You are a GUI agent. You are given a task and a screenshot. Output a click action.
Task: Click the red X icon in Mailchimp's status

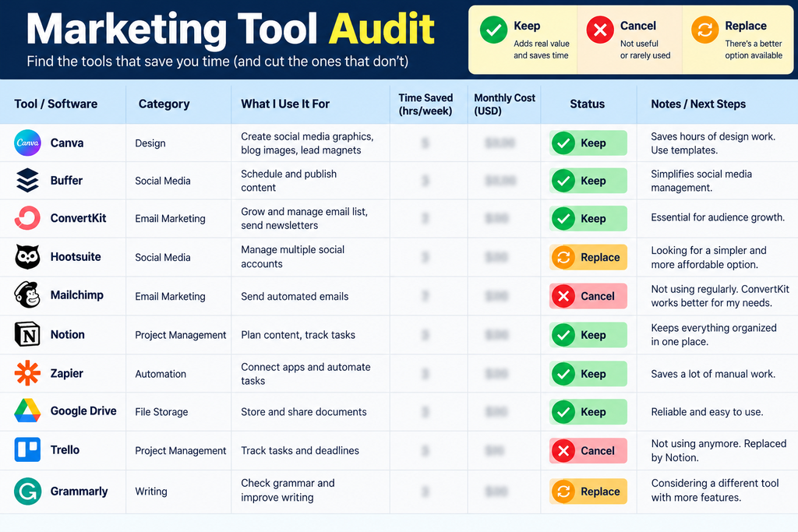pyautogui.click(x=563, y=296)
